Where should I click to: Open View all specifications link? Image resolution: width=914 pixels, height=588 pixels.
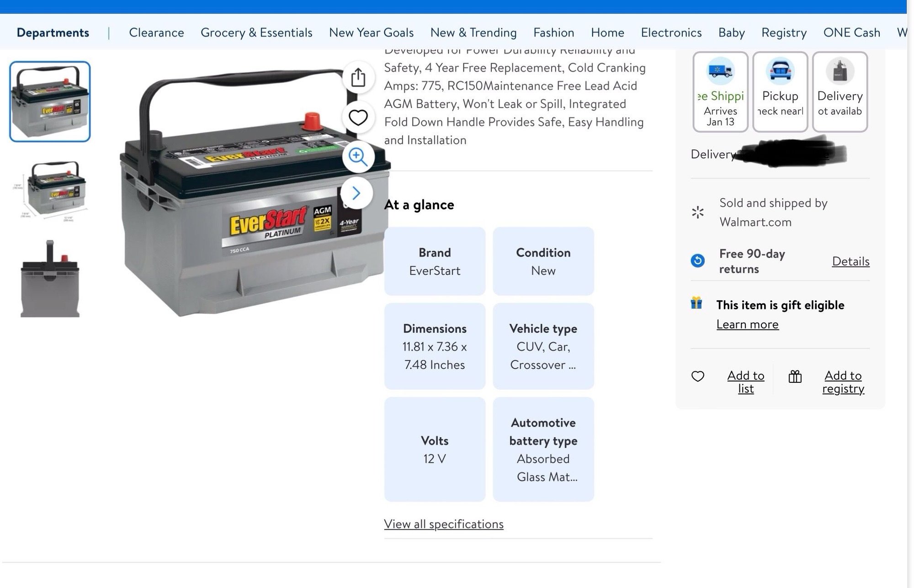(x=443, y=524)
